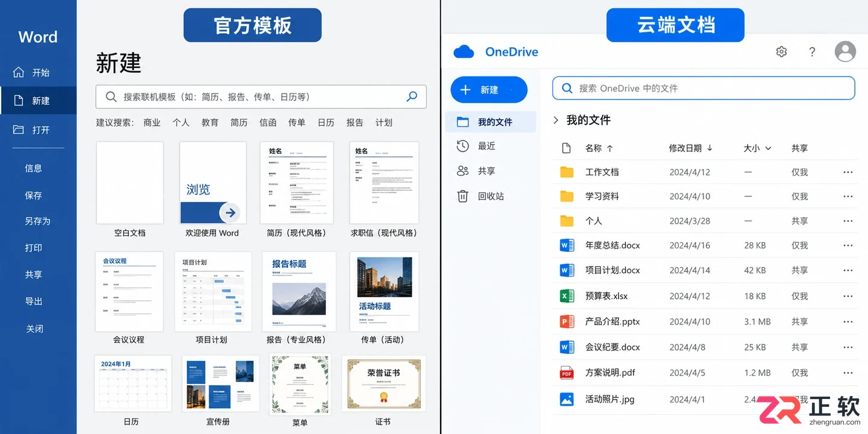Open the OneDrive account avatar

click(x=845, y=51)
